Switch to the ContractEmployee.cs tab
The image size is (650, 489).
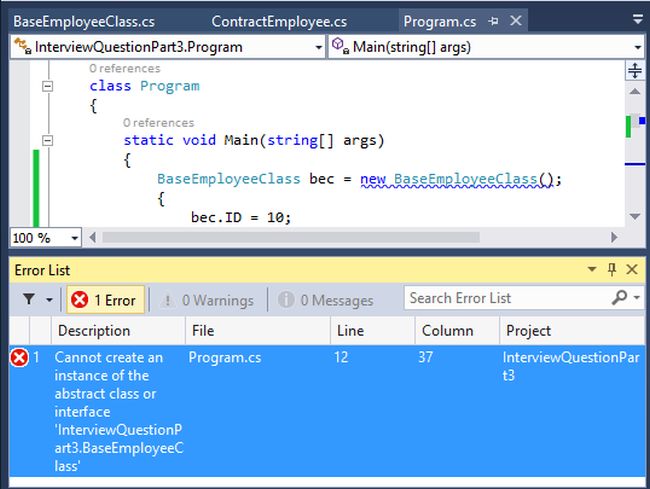(279, 21)
